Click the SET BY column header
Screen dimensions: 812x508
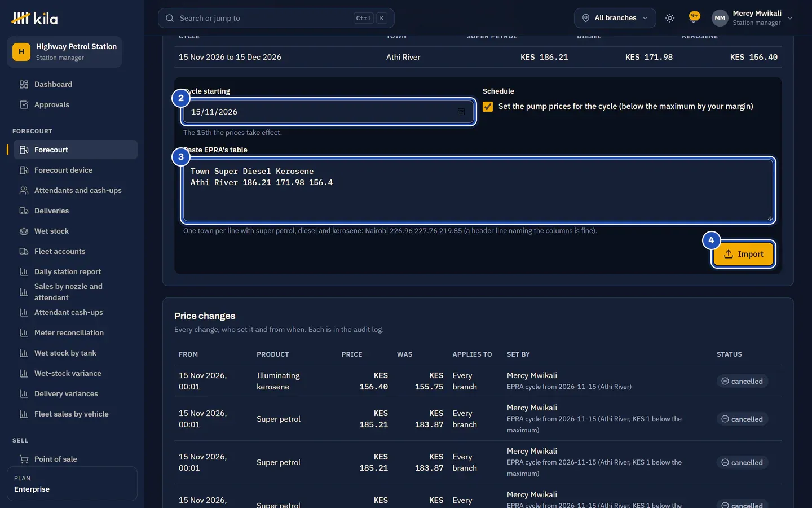(518, 354)
